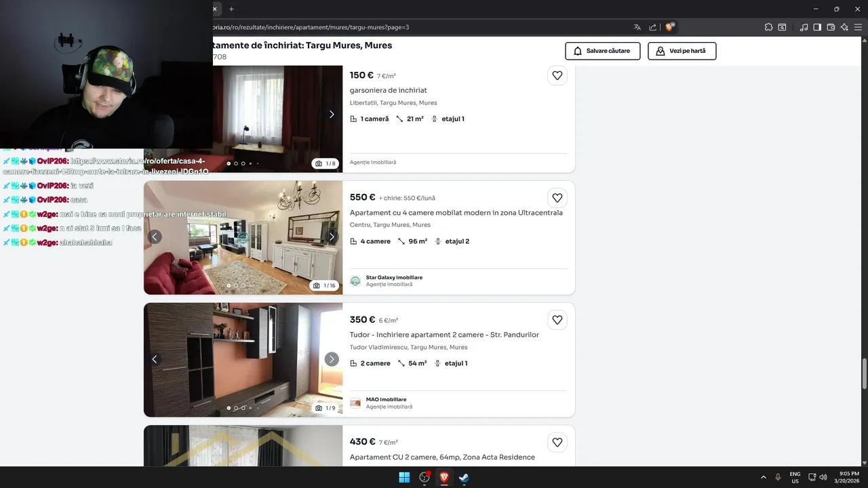Click Vezi pe hartă button

(x=682, y=51)
